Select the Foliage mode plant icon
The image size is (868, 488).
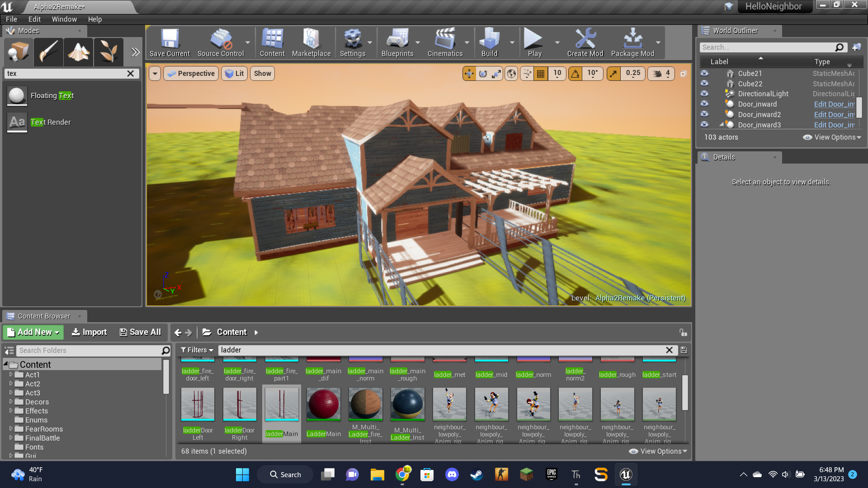pyautogui.click(x=108, y=52)
